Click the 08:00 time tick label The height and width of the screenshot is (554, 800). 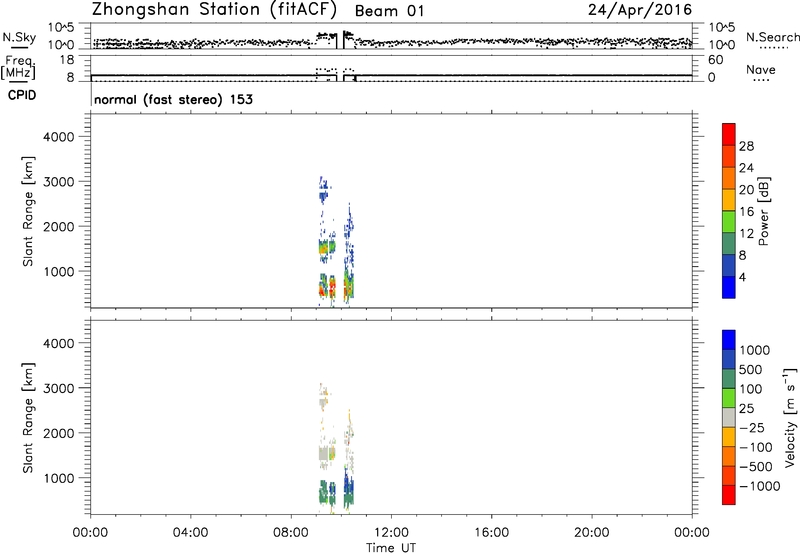(291, 533)
